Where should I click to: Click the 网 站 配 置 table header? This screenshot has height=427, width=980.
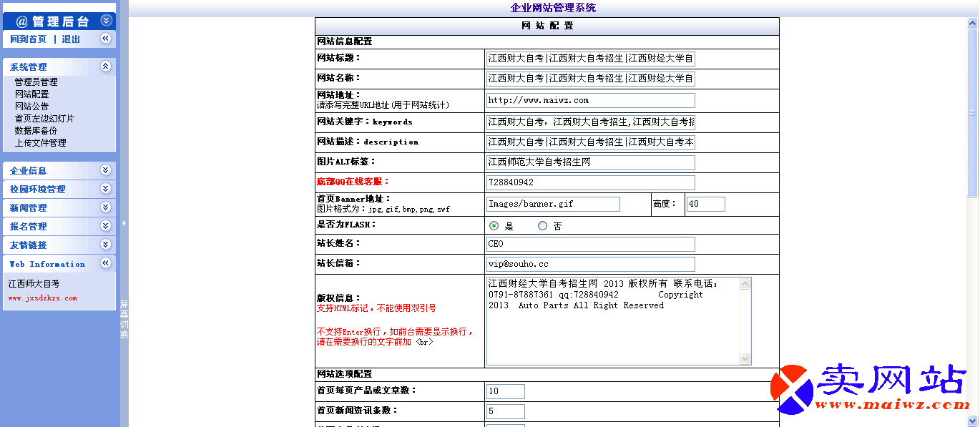click(547, 26)
